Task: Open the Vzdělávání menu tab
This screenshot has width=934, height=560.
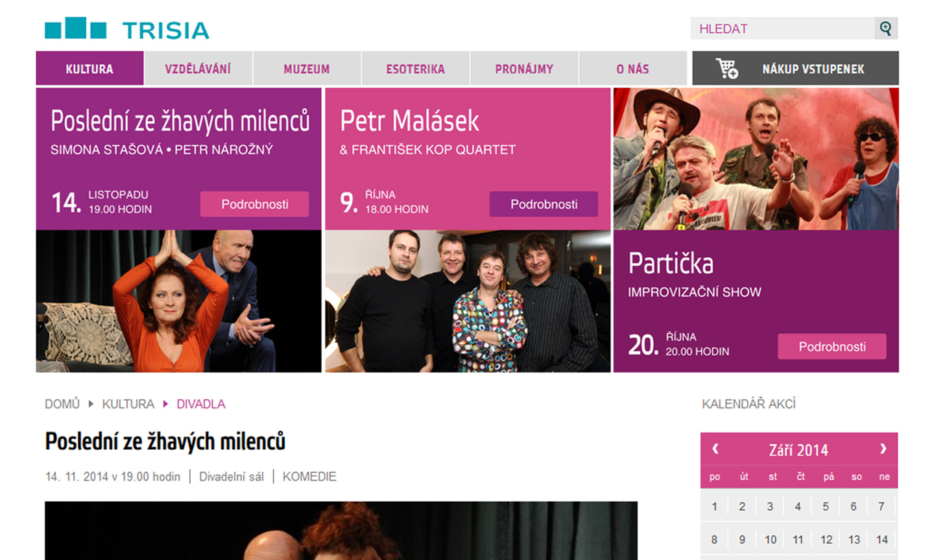Action: (x=198, y=69)
